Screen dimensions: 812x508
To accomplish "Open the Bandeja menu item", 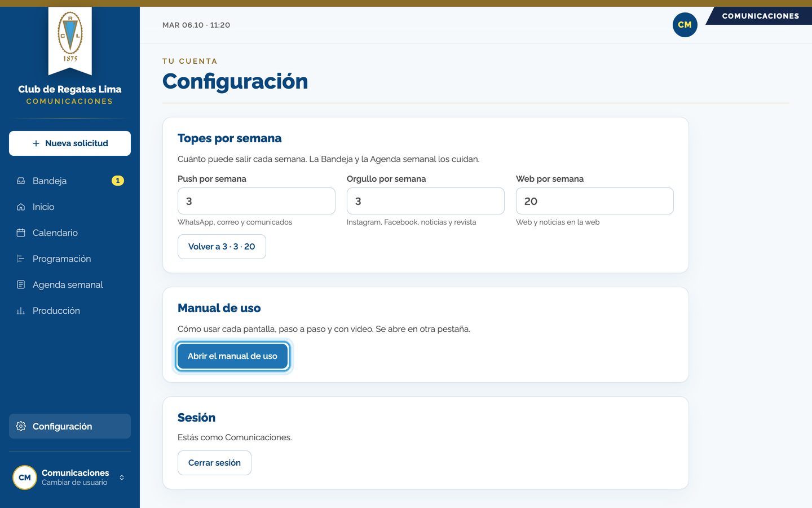I will (70, 181).
